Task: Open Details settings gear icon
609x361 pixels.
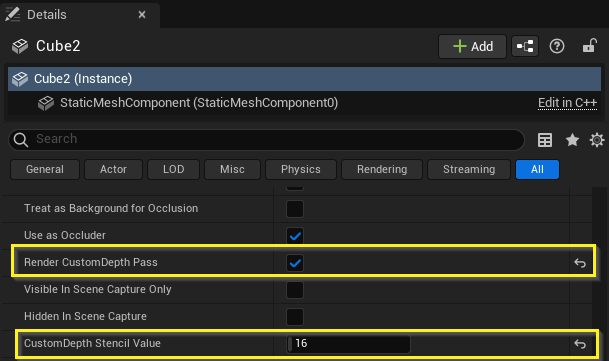Action: point(597,140)
